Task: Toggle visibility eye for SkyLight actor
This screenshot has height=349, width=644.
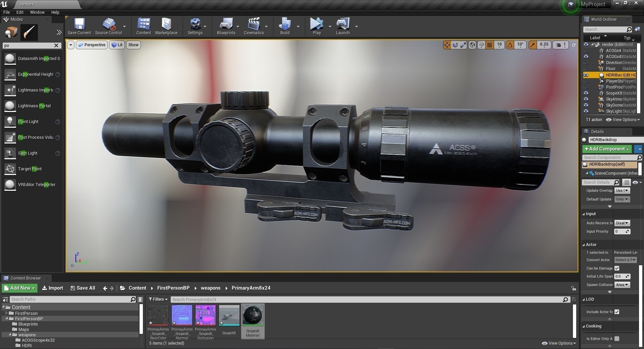Action: pyautogui.click(x=586, y=111)
